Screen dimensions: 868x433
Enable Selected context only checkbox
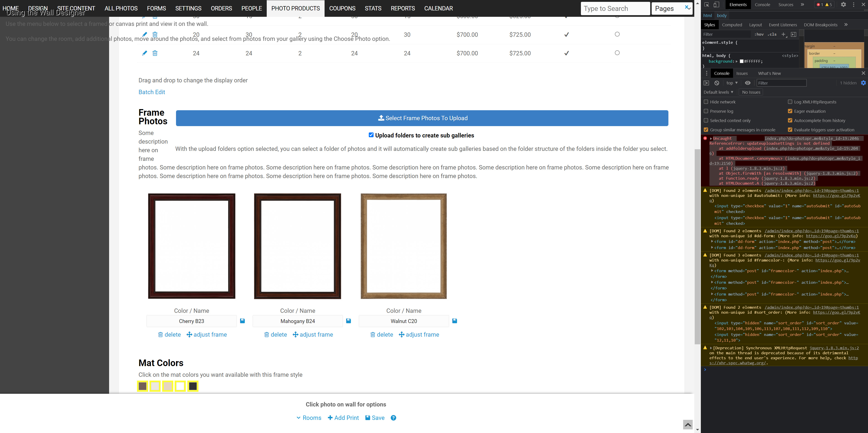coord(706,120)
